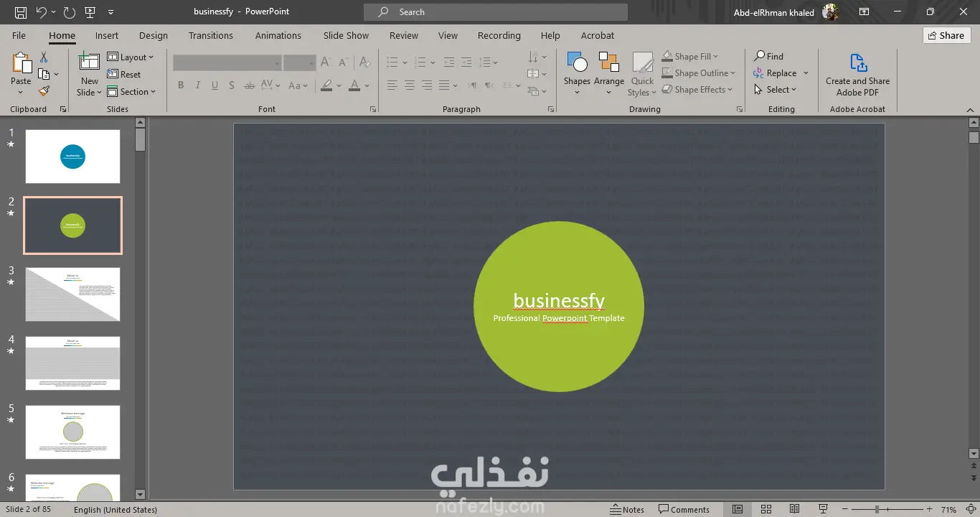Open the File menu

coord(19,35)
